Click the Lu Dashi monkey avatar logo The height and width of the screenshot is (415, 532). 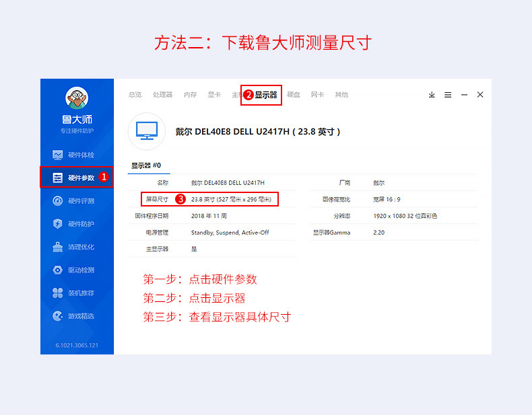77,98
